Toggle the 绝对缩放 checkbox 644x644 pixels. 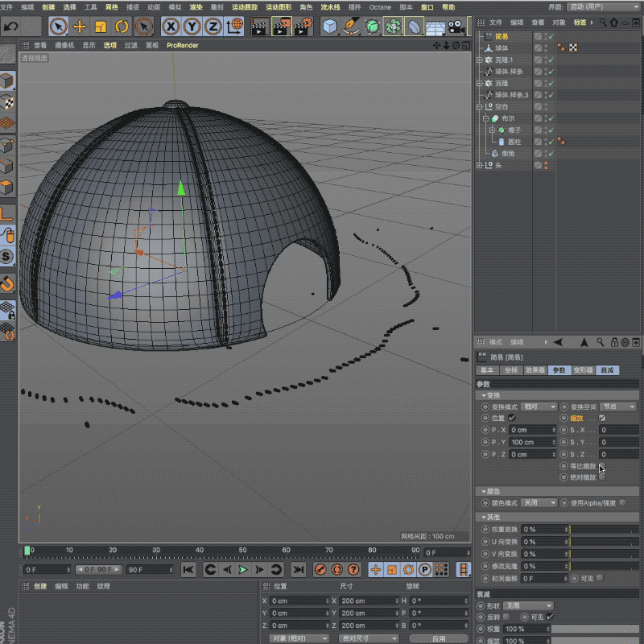tap(601, 477)
